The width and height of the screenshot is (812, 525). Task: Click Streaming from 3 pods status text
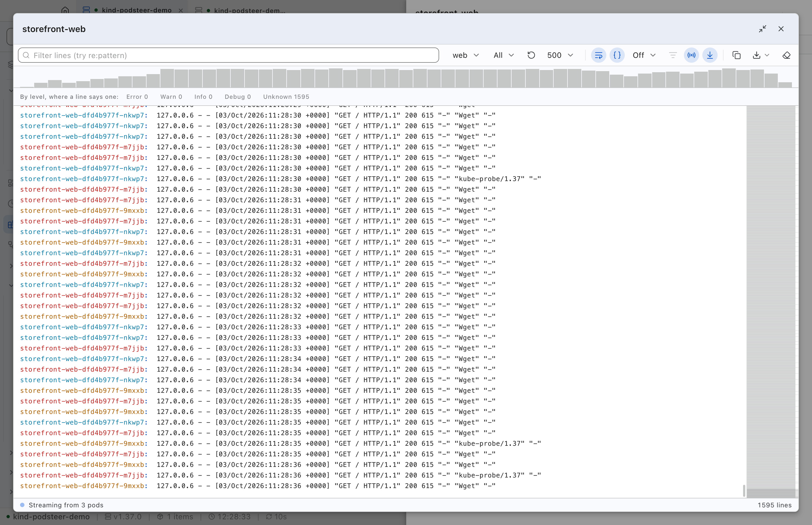click(66, 505)
